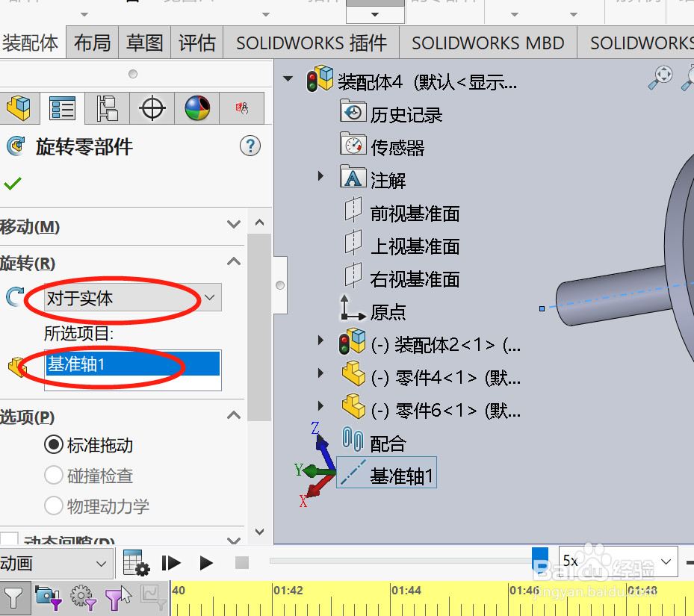Expand the 零件6<1> part node

click(321, 405)
